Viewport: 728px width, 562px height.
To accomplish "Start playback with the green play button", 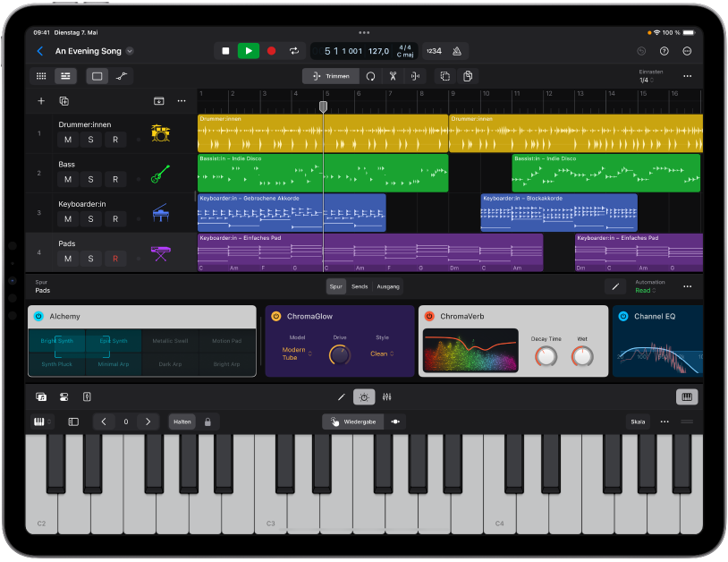I will (x=249, y=51).
